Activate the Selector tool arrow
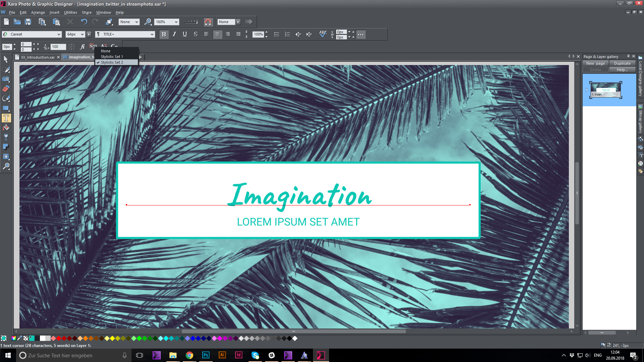Screen dimensions: 644x362 [x=6, y=59]
